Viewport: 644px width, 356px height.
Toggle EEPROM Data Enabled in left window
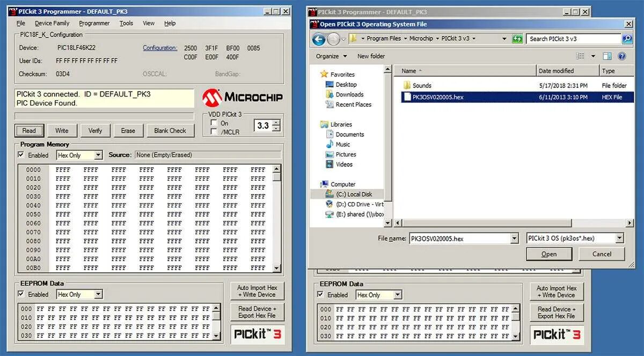click(x=21, y=294)
